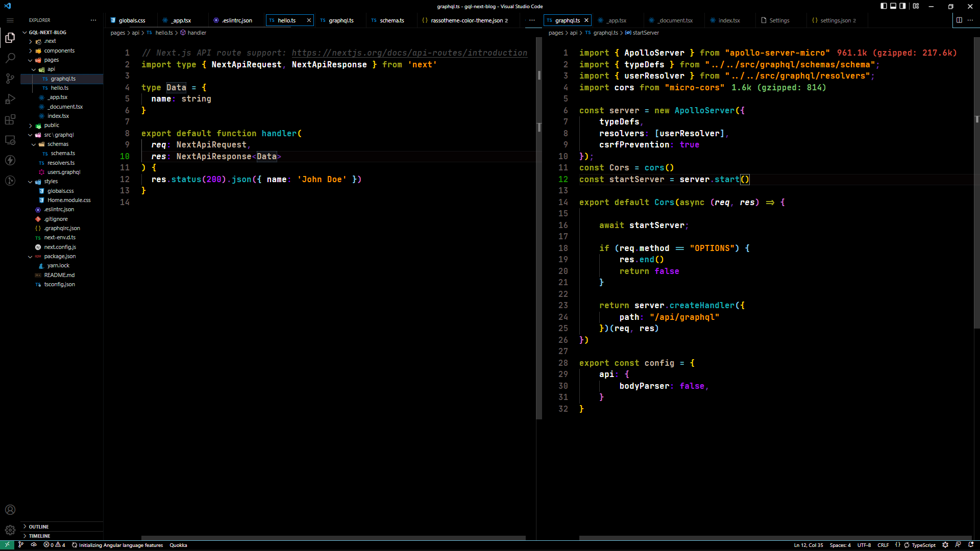Viewport: 980px width, 551px height.
Task: Toggle the panel layout button
Action: 893,6
